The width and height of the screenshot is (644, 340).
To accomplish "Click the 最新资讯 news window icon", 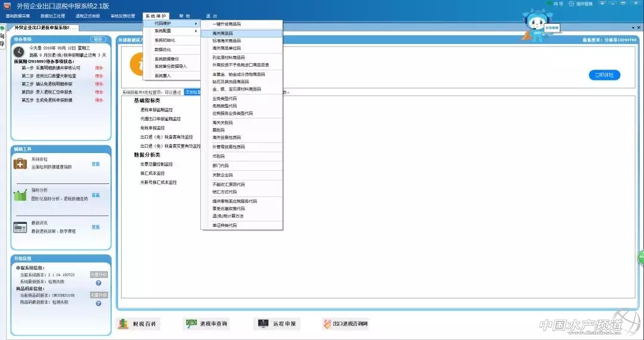I will coord(20,227).
